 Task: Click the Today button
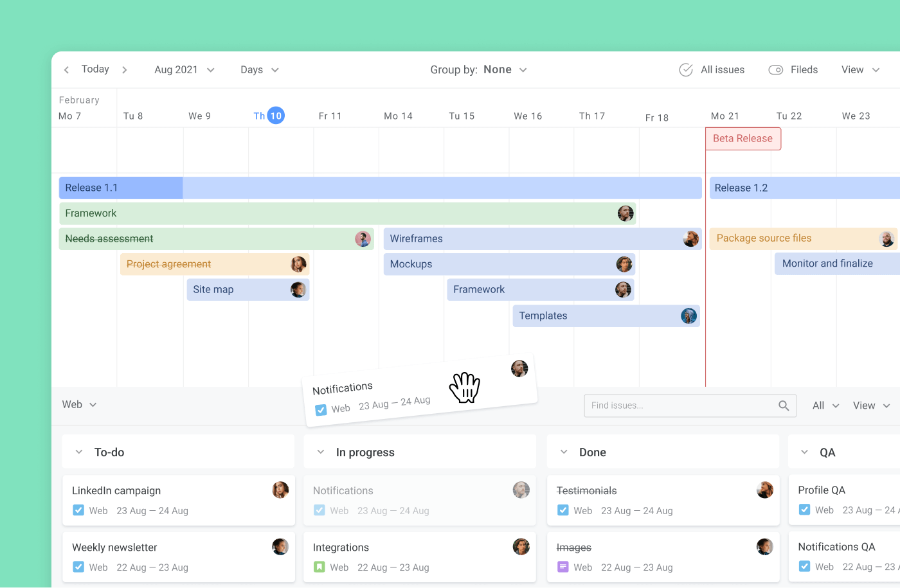coord(95,69)
